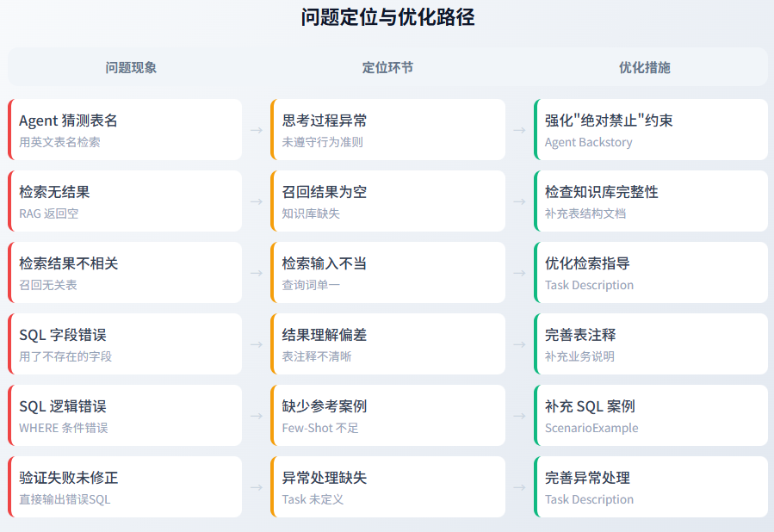Screen dimensions: 774x532
Task: Click the 问题现象 column header
Action: pyautogui.click(x=131, y=68)
